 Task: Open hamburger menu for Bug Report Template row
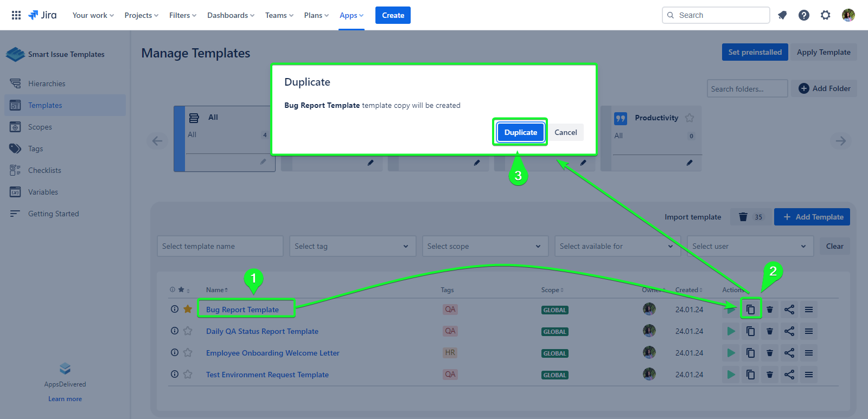pyautogui.click(x=808, y=310)
